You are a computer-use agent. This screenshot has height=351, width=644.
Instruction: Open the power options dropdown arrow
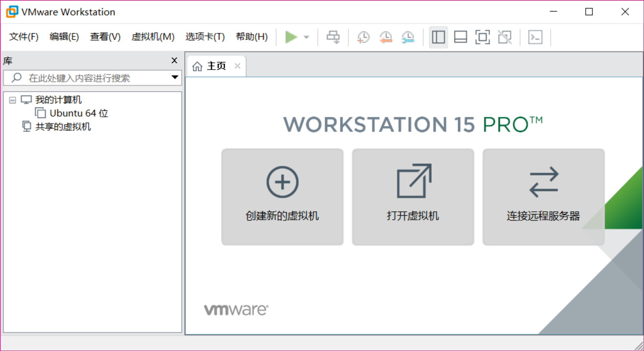[306, 37]
